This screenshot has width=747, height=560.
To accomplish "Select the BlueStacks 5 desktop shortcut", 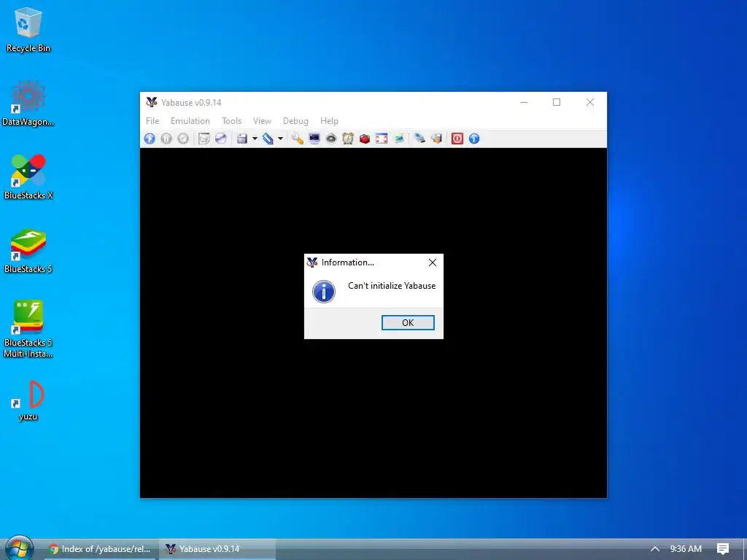I will point(28,251).
